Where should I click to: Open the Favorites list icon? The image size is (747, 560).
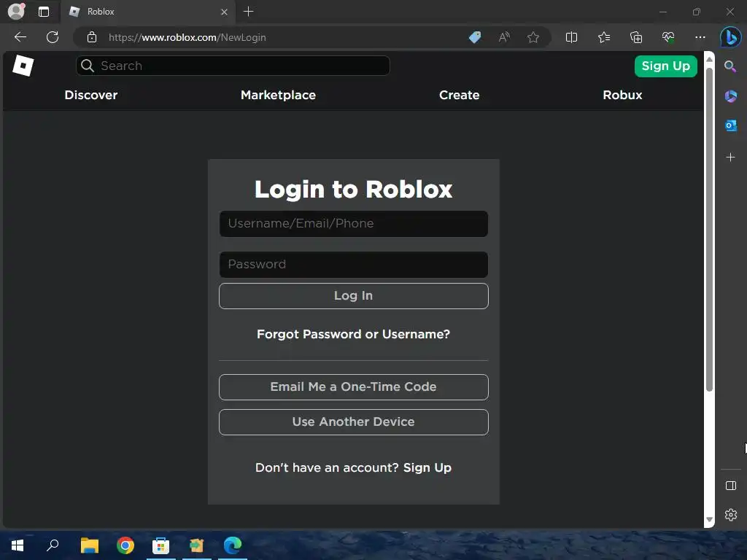coord(603,37)
